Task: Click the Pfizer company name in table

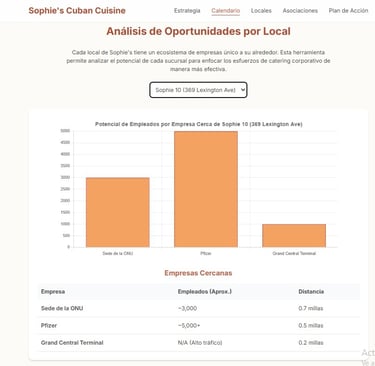Action: click(49, 325)
